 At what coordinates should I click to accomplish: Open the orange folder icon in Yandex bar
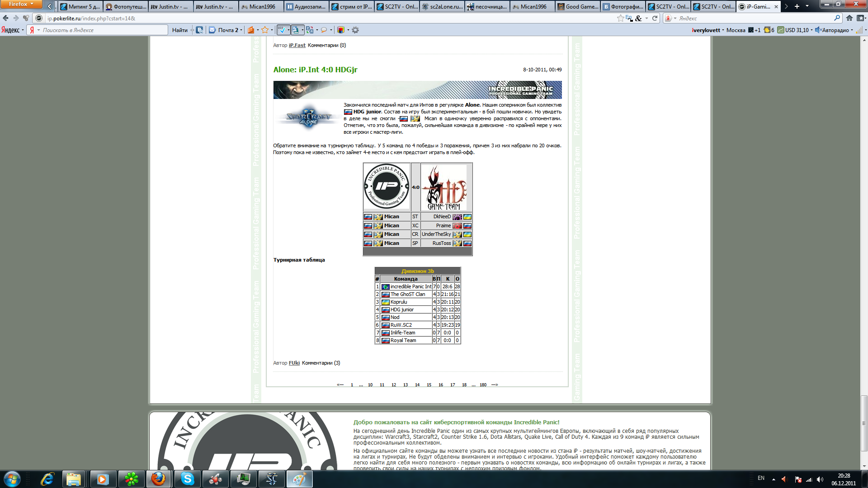point(251,30)
